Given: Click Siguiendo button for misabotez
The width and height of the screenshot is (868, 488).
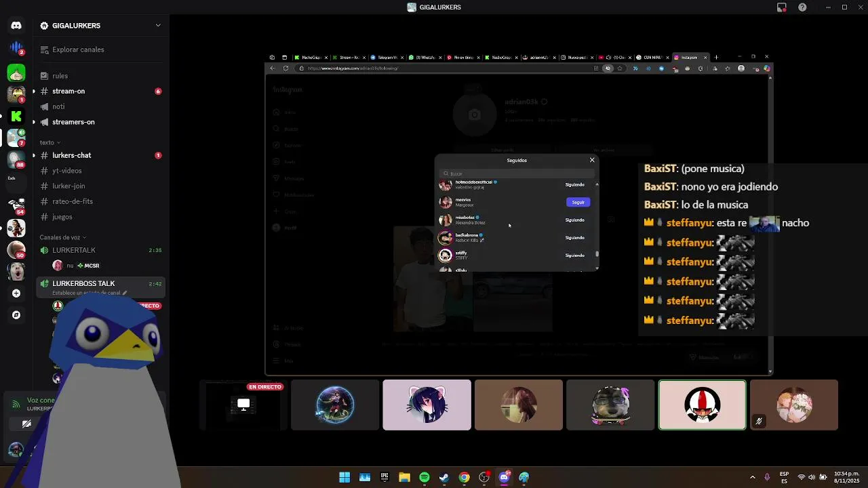Looking at the screenshot, I should coord(574,220).
